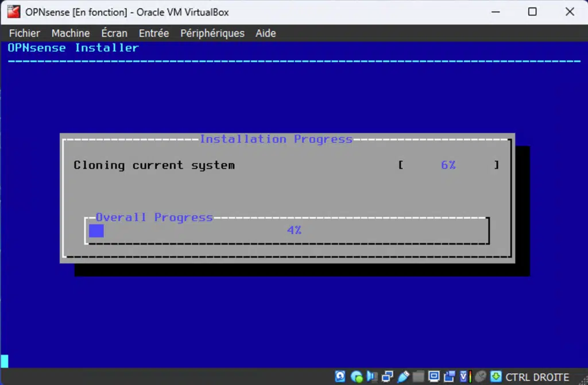Open the Périphériques menu
Image resolution: width=588 pixels, height=385 pixels.
(x=212, y=33)
